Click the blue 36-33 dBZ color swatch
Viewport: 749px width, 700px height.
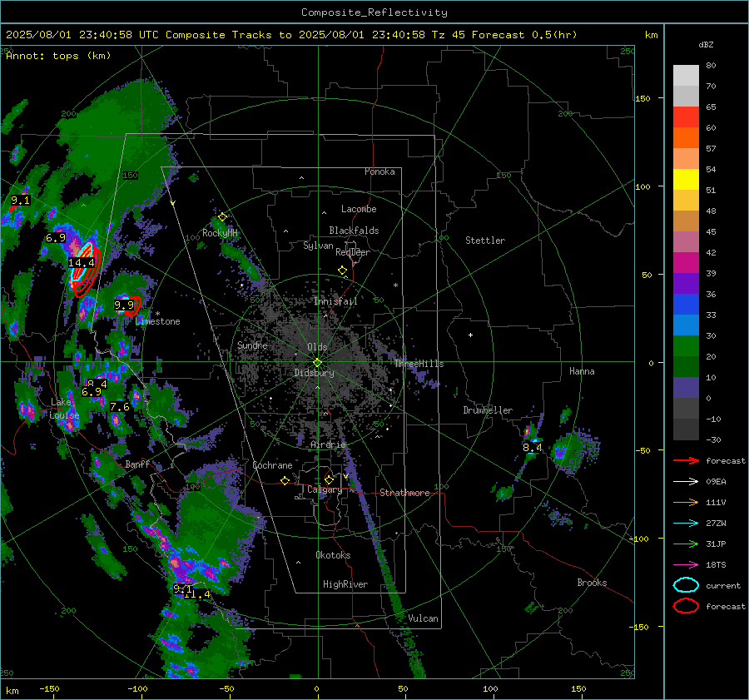686,305
